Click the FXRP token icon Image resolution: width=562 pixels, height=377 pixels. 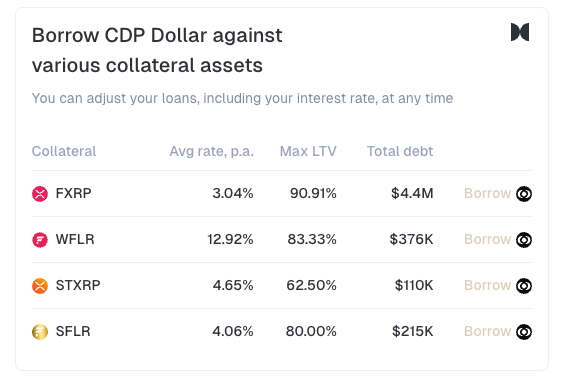(x=40, y=194)
